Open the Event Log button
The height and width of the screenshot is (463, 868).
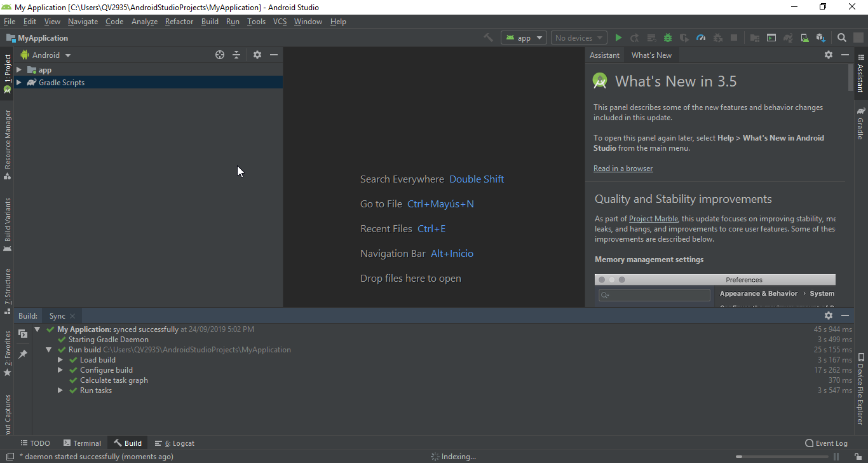826,443
